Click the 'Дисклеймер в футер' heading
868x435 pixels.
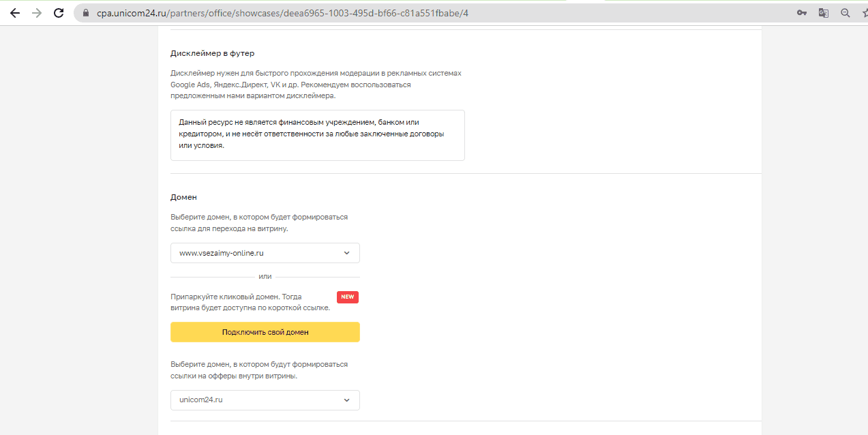click(212, 53)
